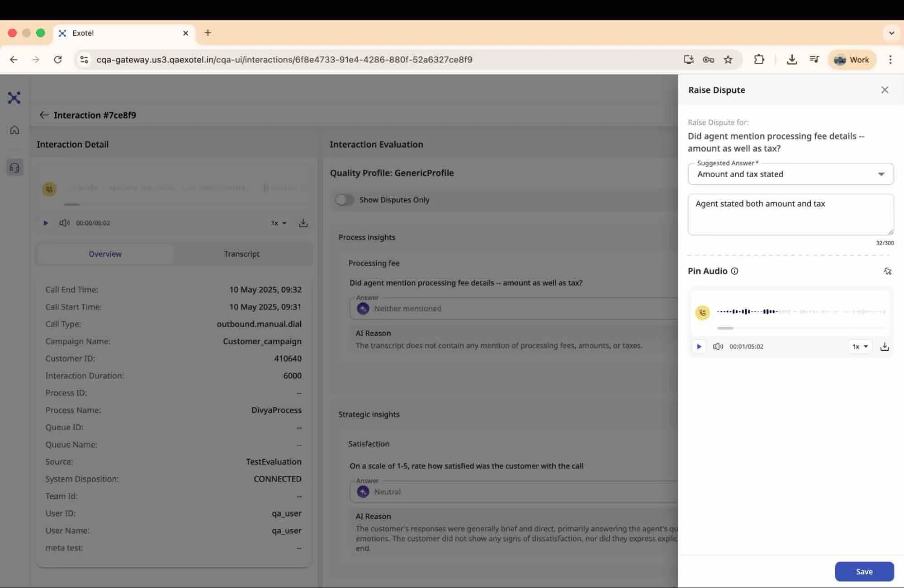
Task: Play the pinned audio in Raise Dispute
Action: [x=699, y=347]
